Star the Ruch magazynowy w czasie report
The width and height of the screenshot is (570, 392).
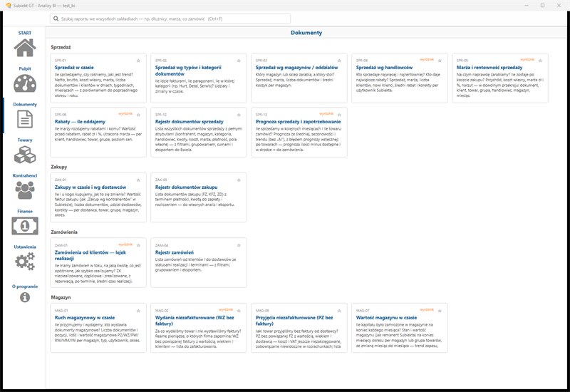[138, 311]
